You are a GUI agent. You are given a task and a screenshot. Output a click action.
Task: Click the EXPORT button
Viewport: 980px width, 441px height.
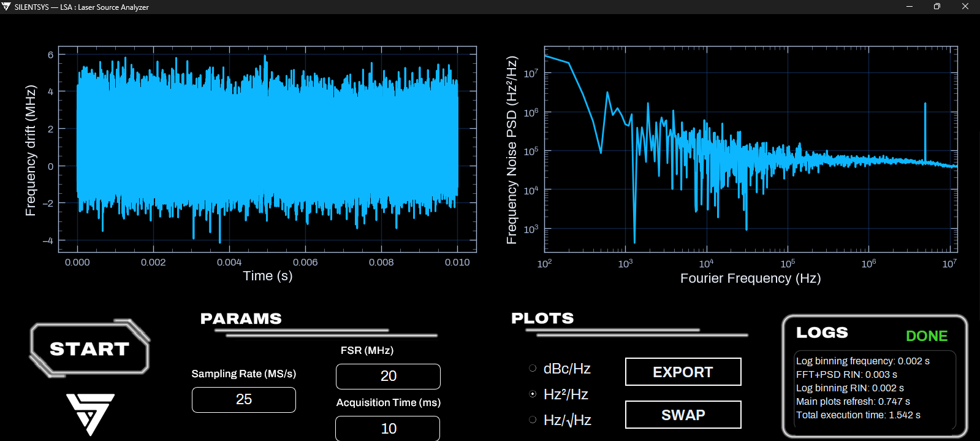pos(683,372)
